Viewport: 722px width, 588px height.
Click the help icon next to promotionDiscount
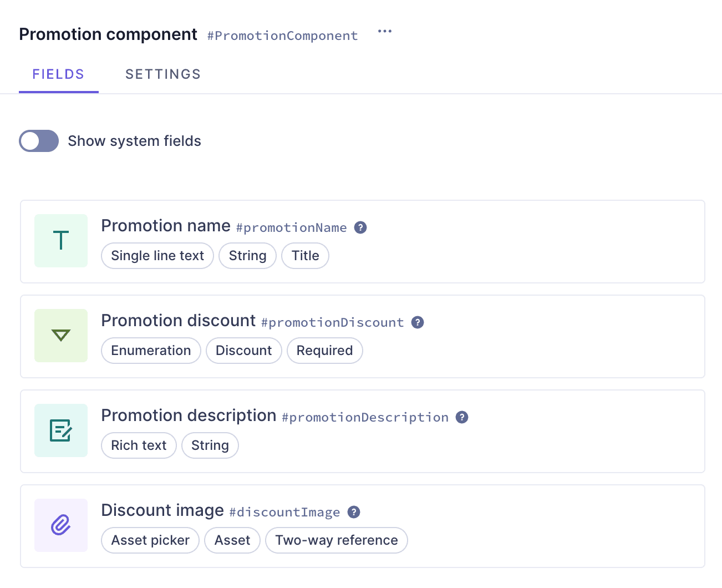click(x=418, y=322)
